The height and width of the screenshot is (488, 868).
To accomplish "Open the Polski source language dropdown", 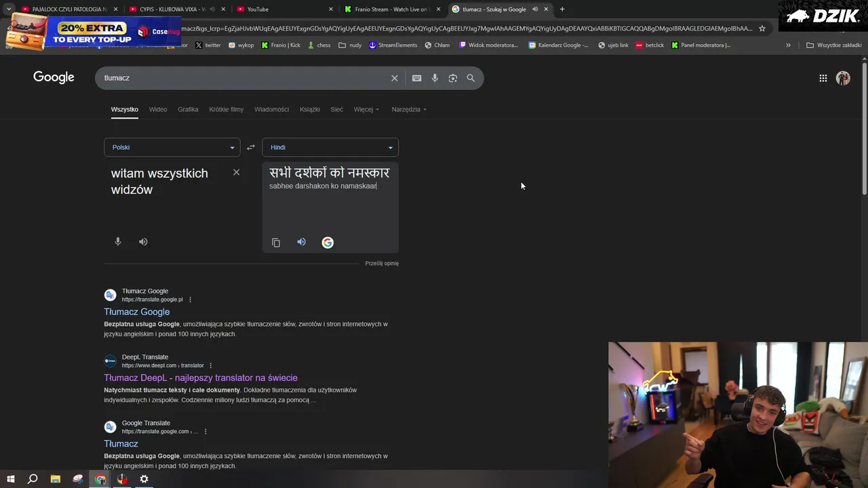I will point(172,147).
